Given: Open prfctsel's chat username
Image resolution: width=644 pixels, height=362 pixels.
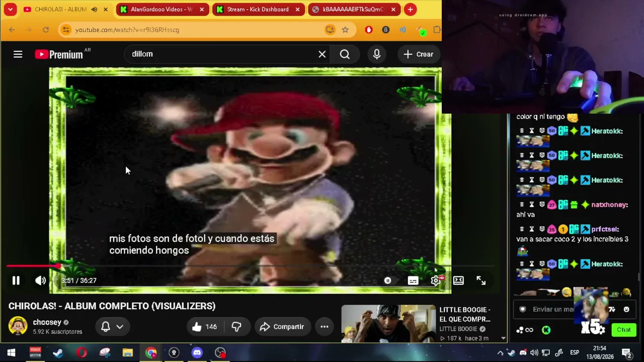Looking at the screenshot, I should click(605, 229).
